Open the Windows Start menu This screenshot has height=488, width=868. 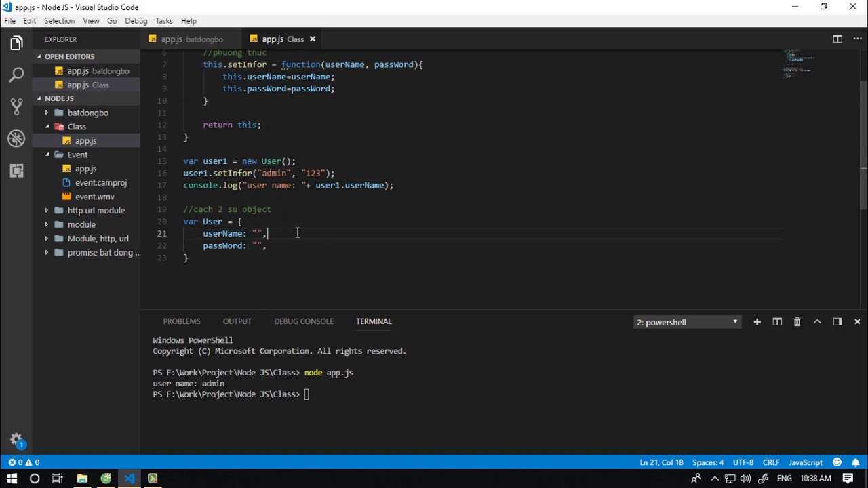tap(12, 479)
